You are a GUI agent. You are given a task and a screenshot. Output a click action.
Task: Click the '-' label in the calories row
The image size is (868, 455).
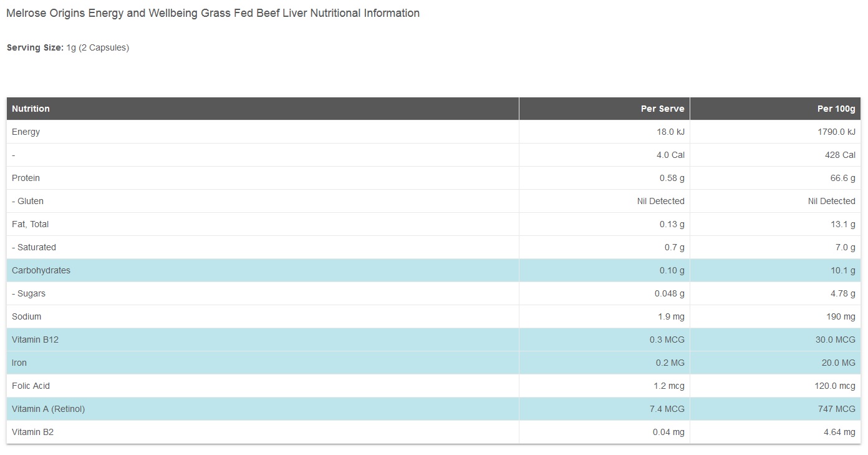(13, 155)
